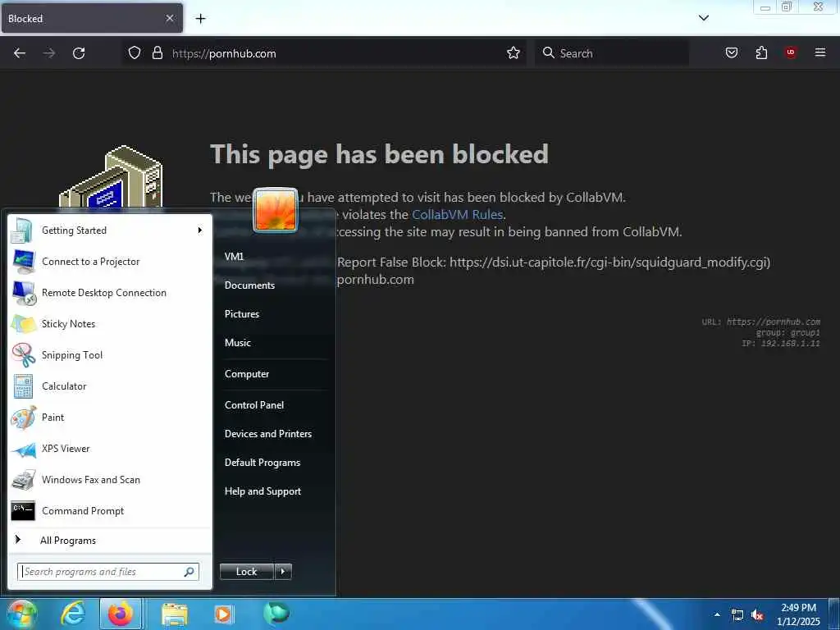The width and height of the screenshot is (840, 630).
Task: Open Windows Explorer folder taskbar icon
Action: 175,614
